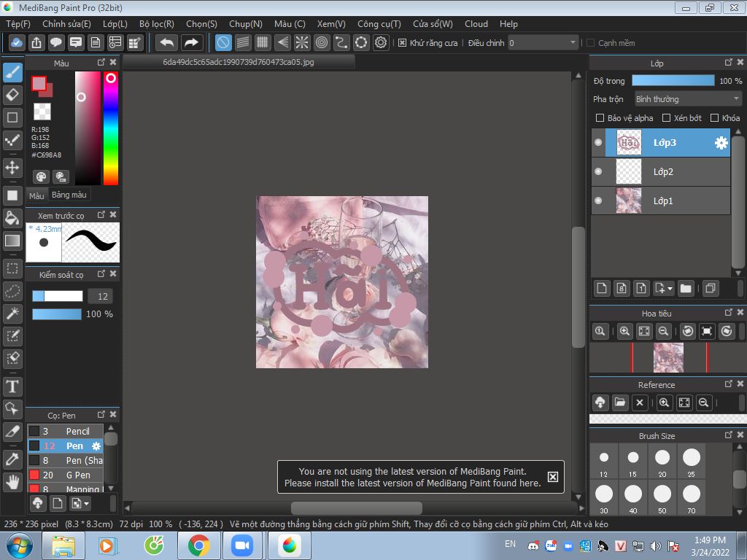Image resolution: width=747 pixels, height=560 pixels.
Task: Select the Move tool
Action: 13,168
